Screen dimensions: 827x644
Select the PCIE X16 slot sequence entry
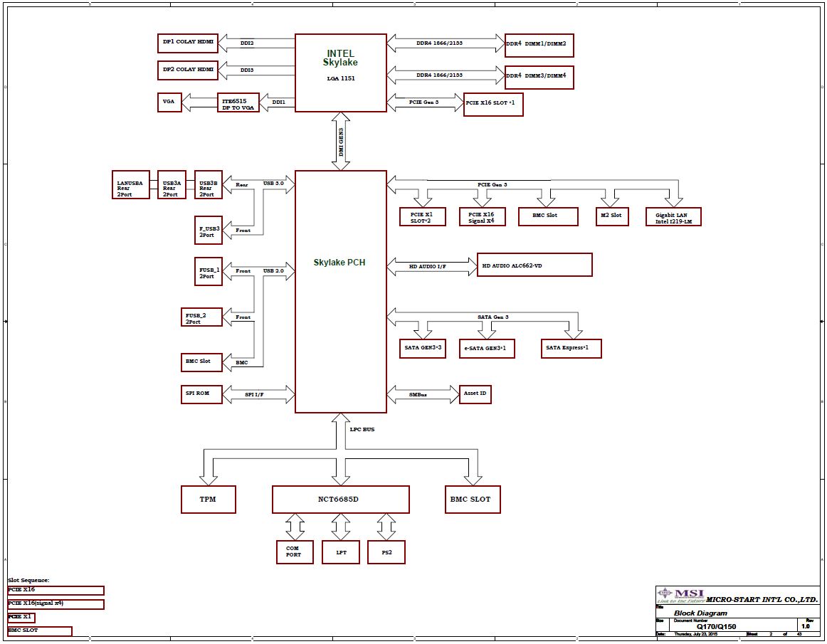pos(56,590)
